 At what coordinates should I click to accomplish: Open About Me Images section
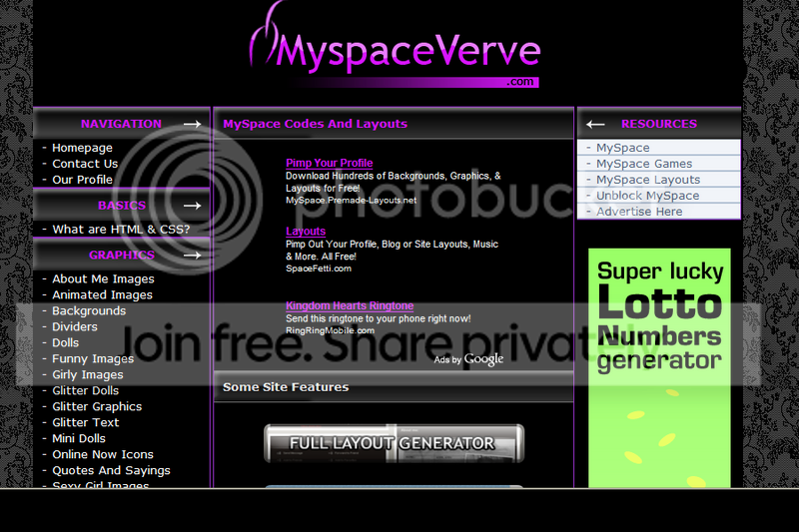click(x=103, y=279)
